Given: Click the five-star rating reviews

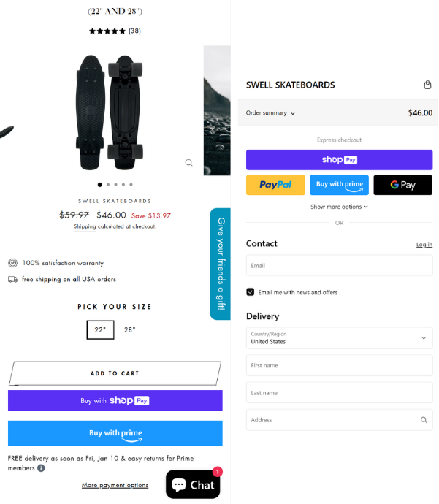Looking at the screenshot, I should (x=115, y=31).
